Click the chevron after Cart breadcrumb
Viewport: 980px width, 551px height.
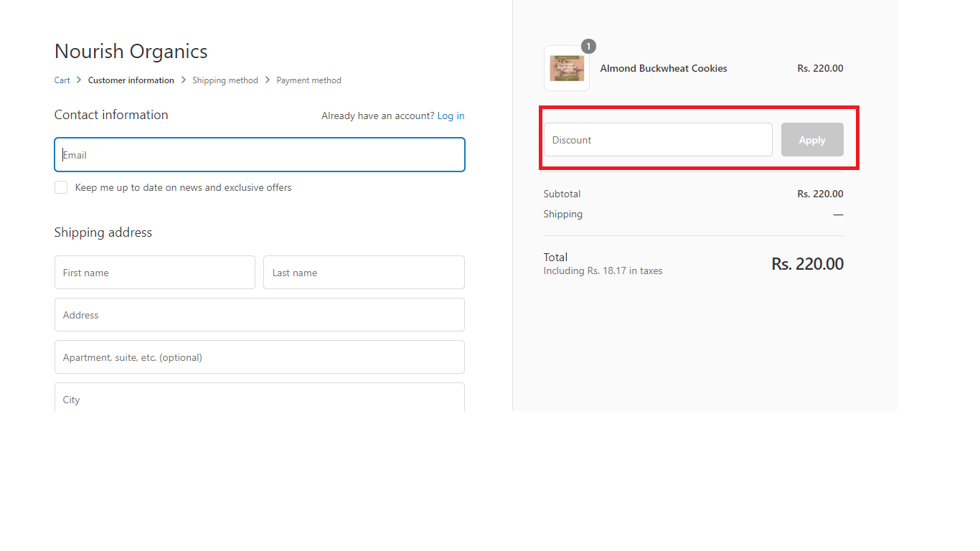pyautogui.click(x=79, y=80)
